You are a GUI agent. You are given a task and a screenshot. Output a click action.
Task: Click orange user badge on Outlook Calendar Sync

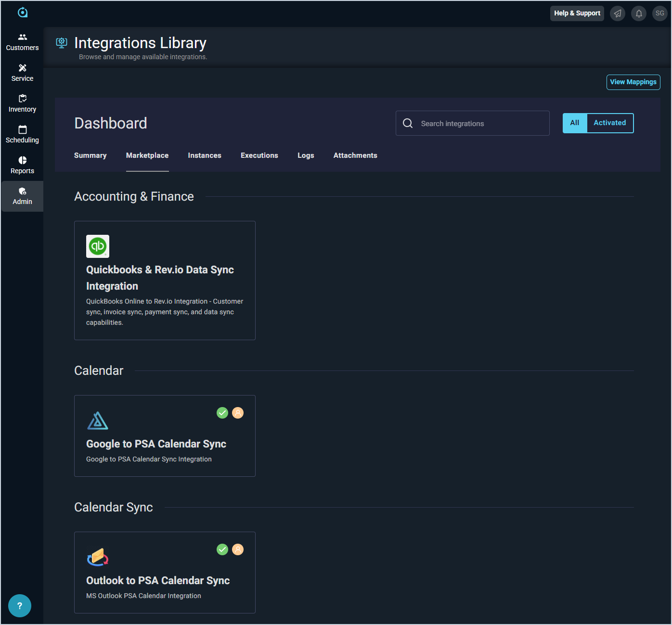[x=238, y=549]
